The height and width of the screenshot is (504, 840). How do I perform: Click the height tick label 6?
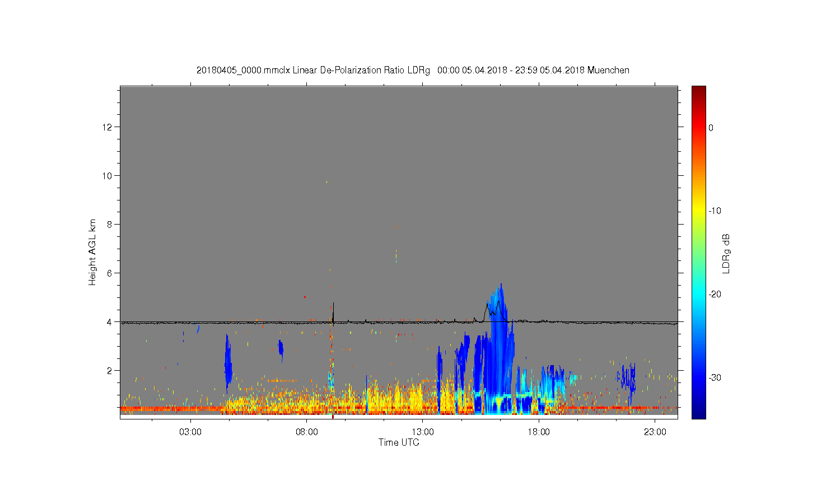(110, 273)
